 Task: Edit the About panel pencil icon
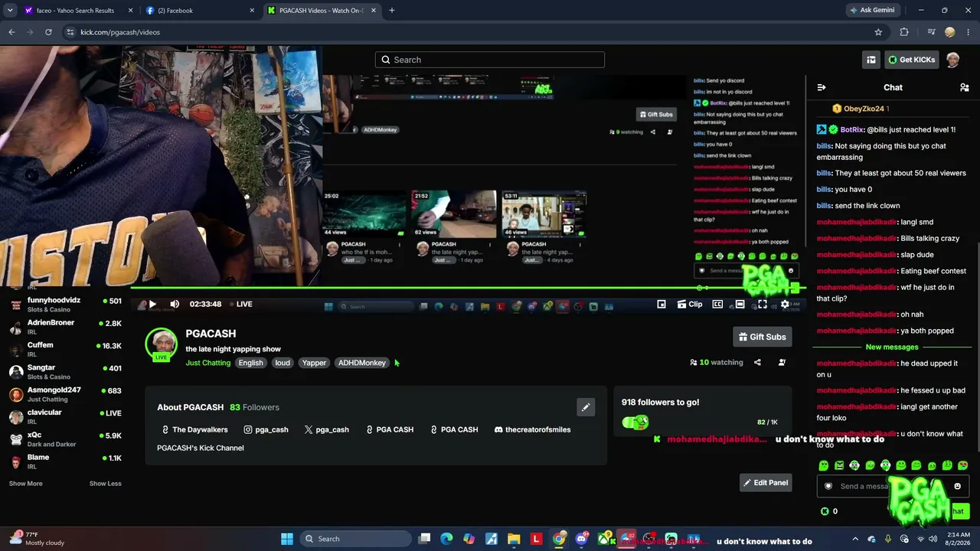click(x=586, y=407)
